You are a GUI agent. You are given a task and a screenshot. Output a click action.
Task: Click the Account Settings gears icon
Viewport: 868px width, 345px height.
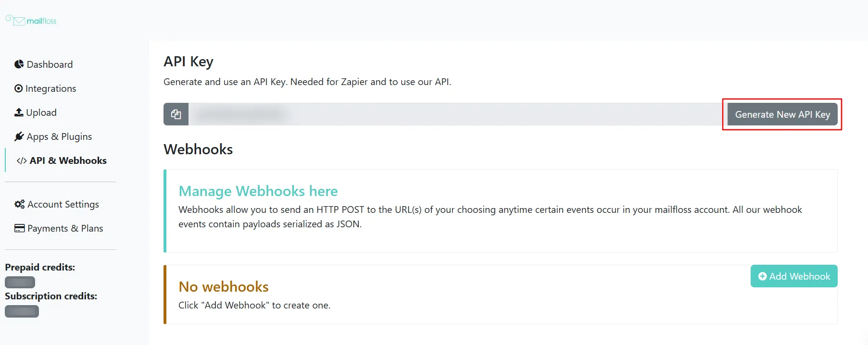[20, 204]
